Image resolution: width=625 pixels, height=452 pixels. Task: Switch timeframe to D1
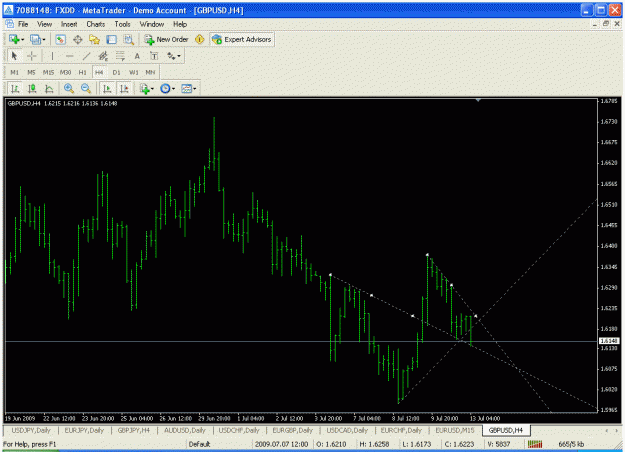116,72
